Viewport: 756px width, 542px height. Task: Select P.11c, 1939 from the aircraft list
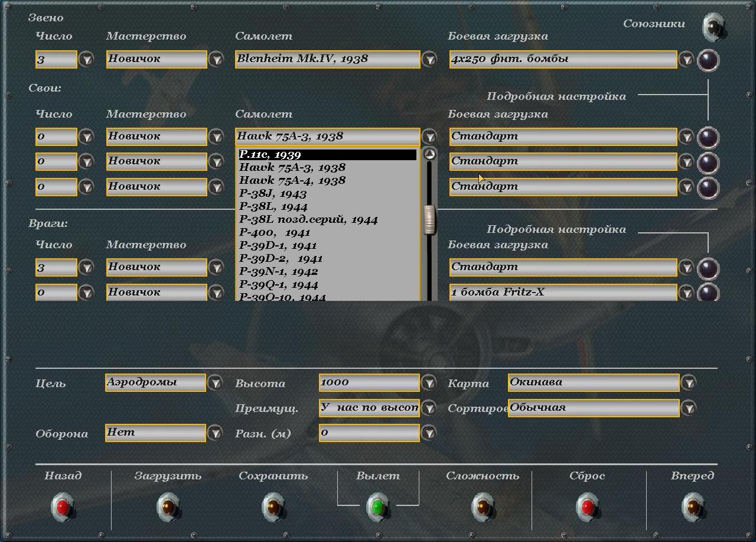[328, 155]
